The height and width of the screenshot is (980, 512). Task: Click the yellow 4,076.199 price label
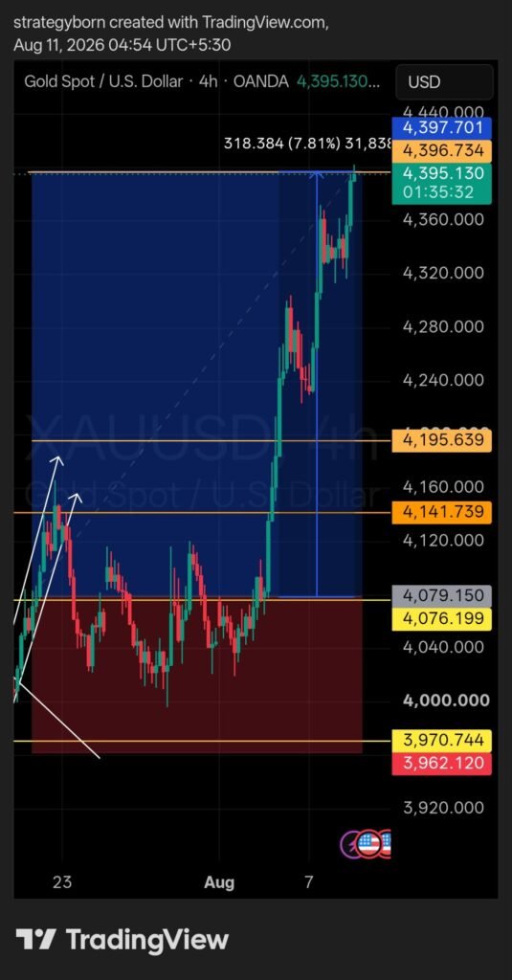(x=441, y=618)
